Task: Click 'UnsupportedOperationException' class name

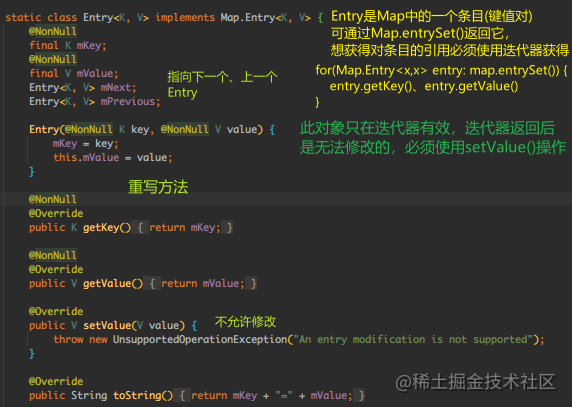Action: [x=200, y=340]
